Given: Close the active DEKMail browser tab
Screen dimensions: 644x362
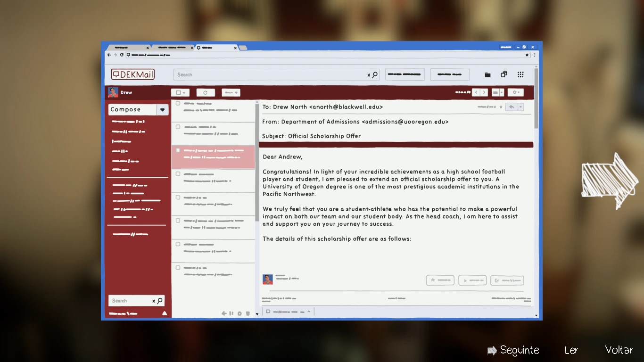Looking at the screenshot, I should 235,48.
